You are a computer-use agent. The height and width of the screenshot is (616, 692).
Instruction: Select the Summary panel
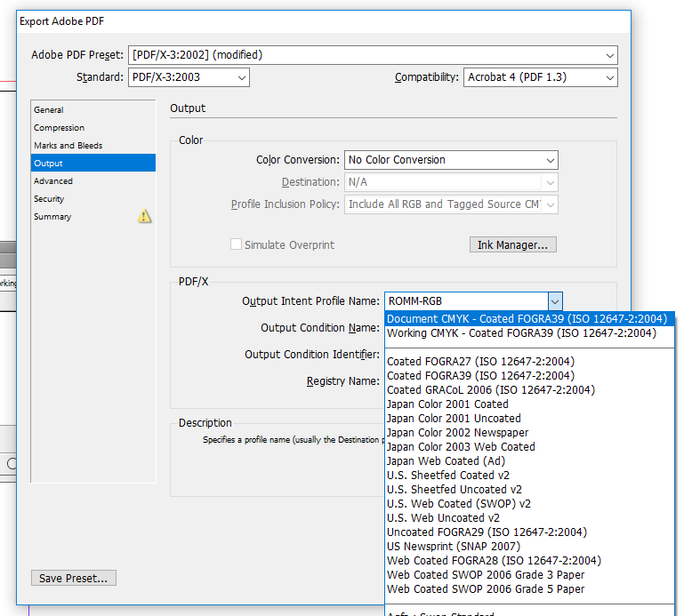[93, 217]
